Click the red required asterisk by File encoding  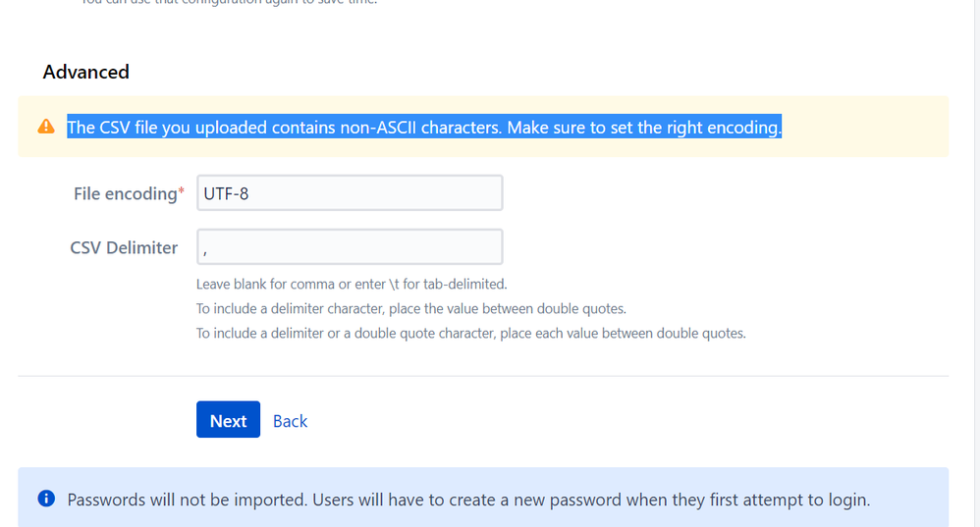point(182,190)
